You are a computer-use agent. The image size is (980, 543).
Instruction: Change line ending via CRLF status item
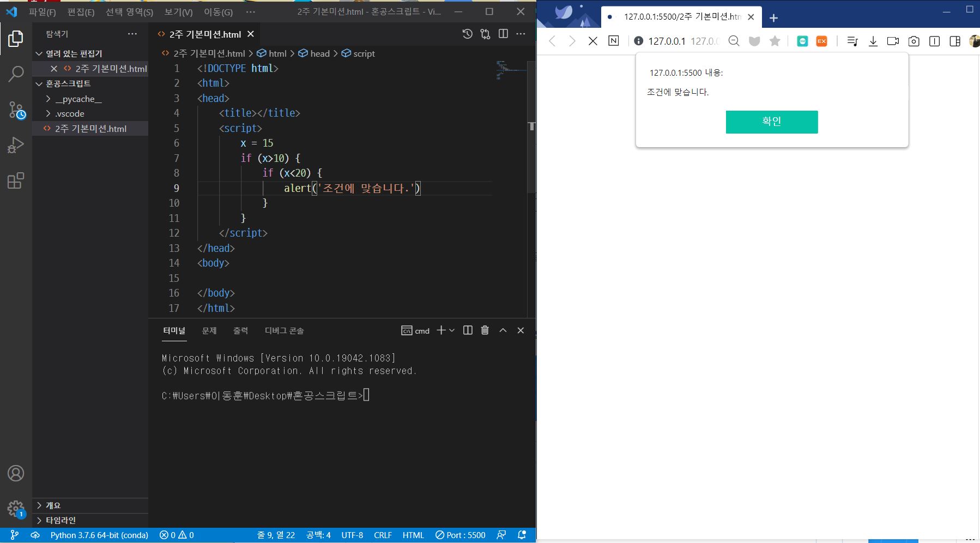pyautogui.click(x=383, y=535)
